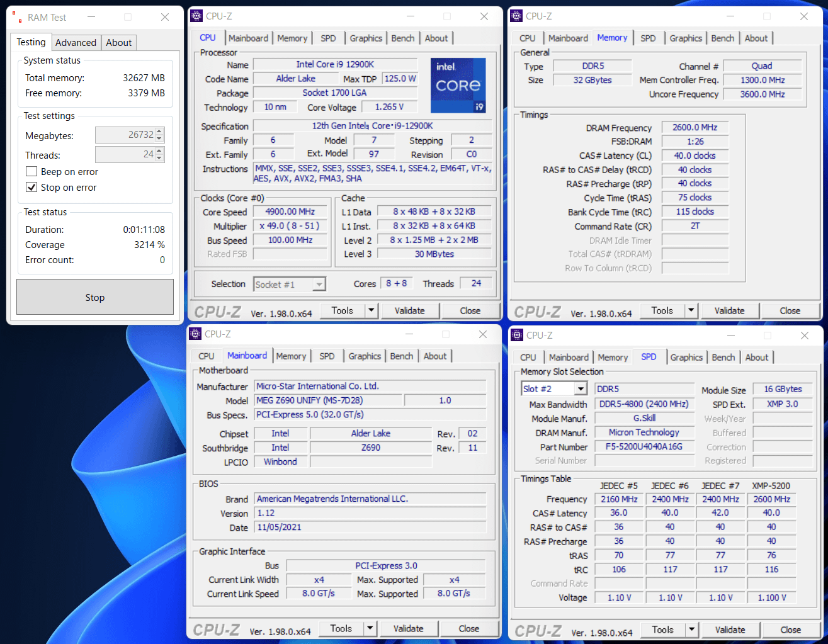Click Validate in the Memory tab window

[730, 310]
